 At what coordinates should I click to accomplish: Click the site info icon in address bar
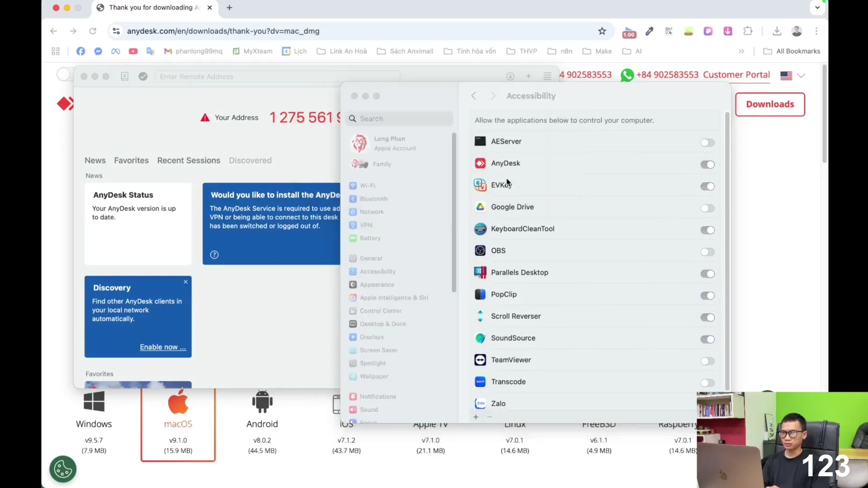pos(116,31)
